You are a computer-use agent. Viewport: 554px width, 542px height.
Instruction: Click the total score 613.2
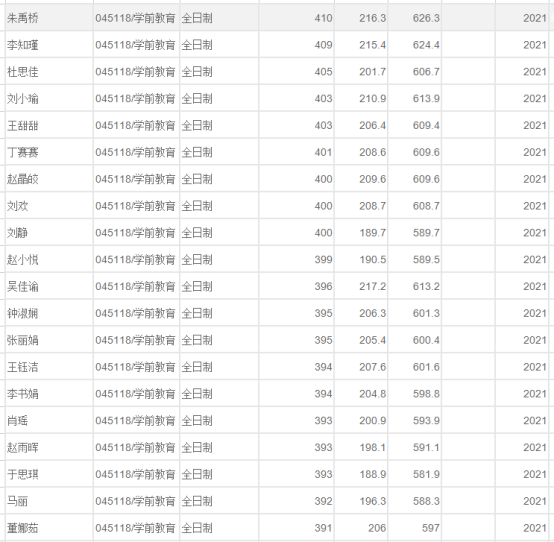426,287
